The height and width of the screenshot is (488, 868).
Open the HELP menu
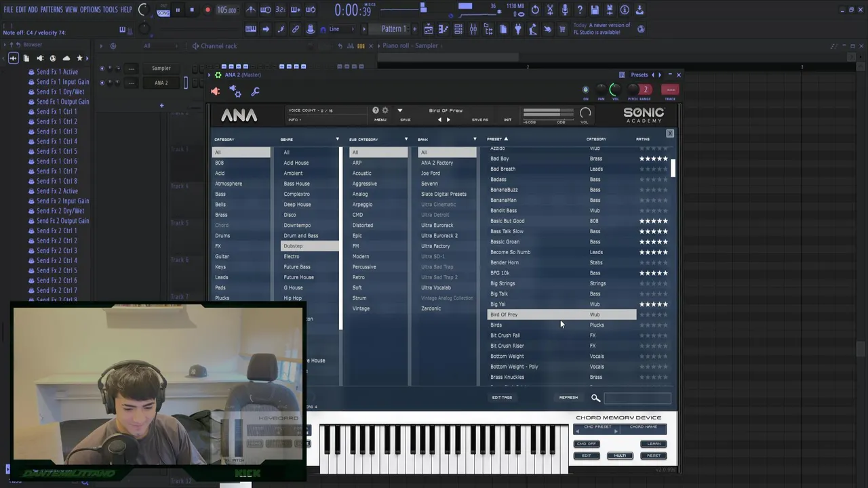click(x=126, y=9)
